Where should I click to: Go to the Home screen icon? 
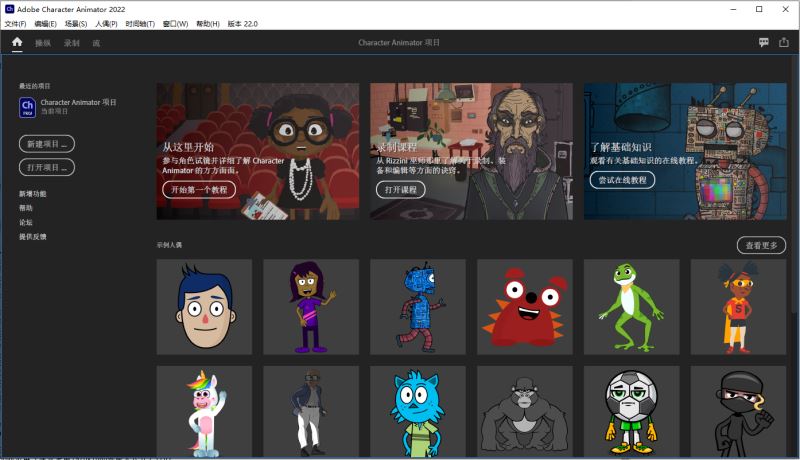[17, 42]
